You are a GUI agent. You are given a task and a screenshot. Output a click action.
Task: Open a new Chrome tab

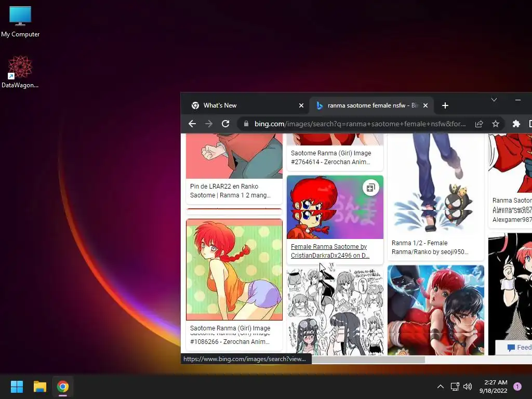click(445, 105)
